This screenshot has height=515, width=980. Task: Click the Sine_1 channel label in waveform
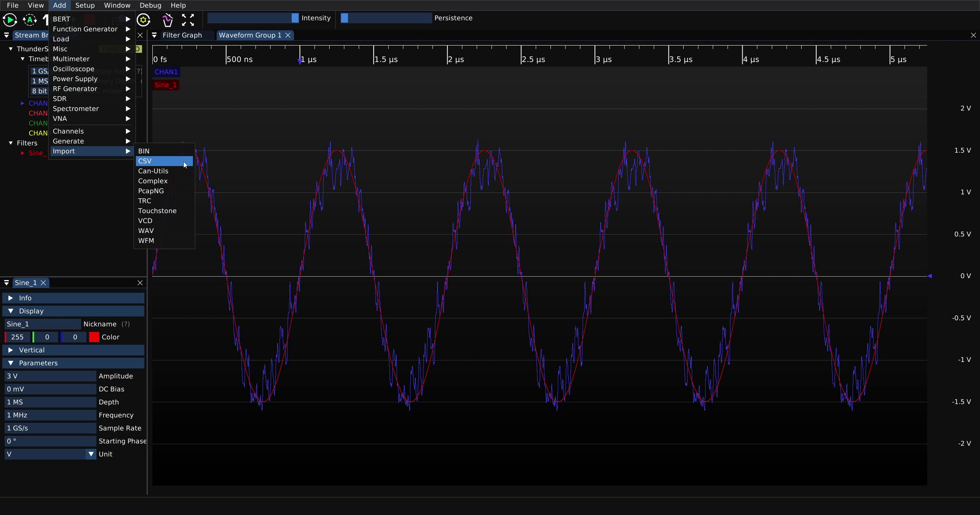166,85
